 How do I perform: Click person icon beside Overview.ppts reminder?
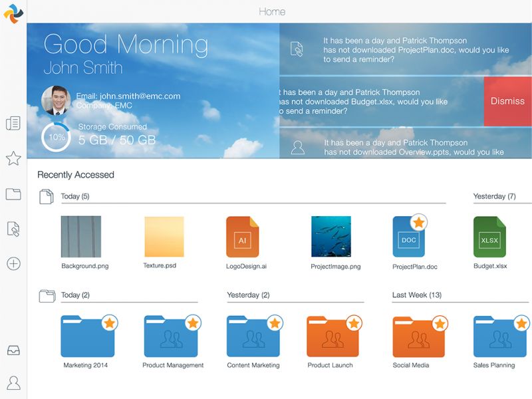pos(297,148)
